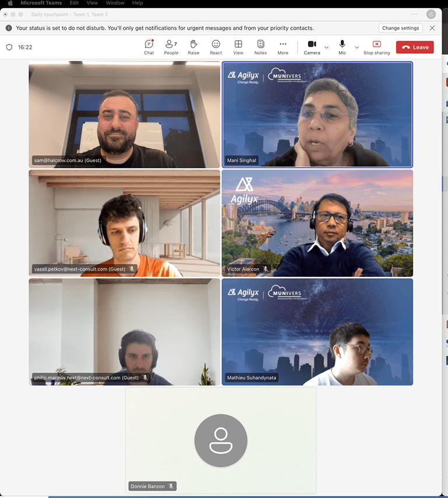The height and width of the screenshot is (498, 448).
Task: Click the shield security icon beside timer
Action: 9,47
